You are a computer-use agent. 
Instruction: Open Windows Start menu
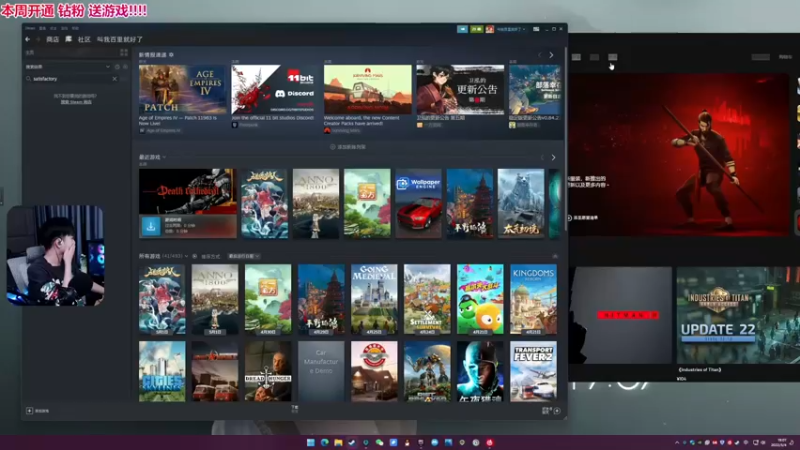point(311,442)
